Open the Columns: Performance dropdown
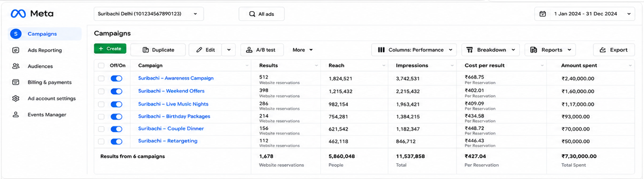 click(414, 50)
